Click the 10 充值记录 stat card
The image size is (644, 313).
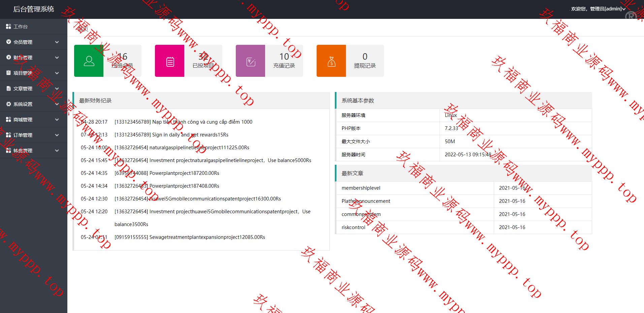(284, 61)
